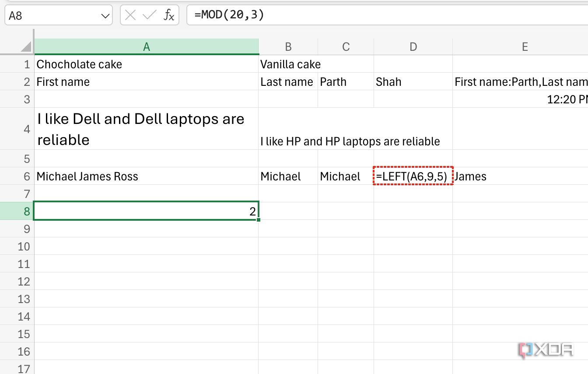Open the Insert Function fx dialog

[x=169, y=16]
